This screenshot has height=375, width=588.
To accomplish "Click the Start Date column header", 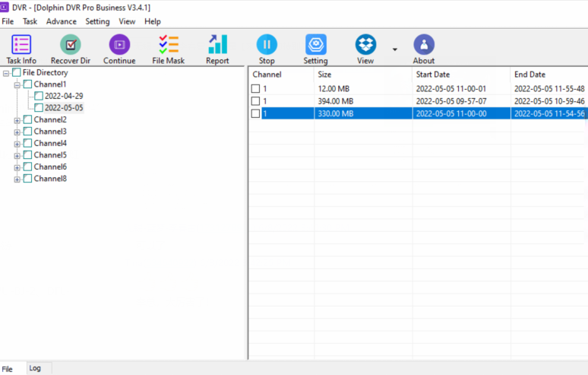I will tap(460, 75).
